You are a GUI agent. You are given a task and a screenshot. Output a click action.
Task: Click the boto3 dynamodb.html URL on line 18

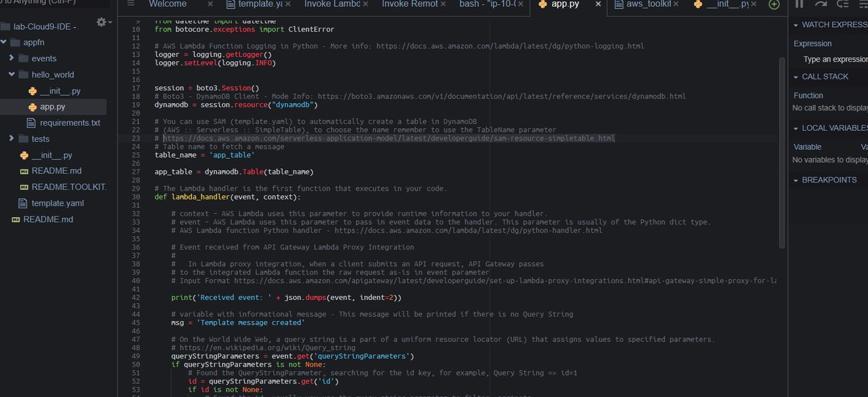click(x=502, y=96)
